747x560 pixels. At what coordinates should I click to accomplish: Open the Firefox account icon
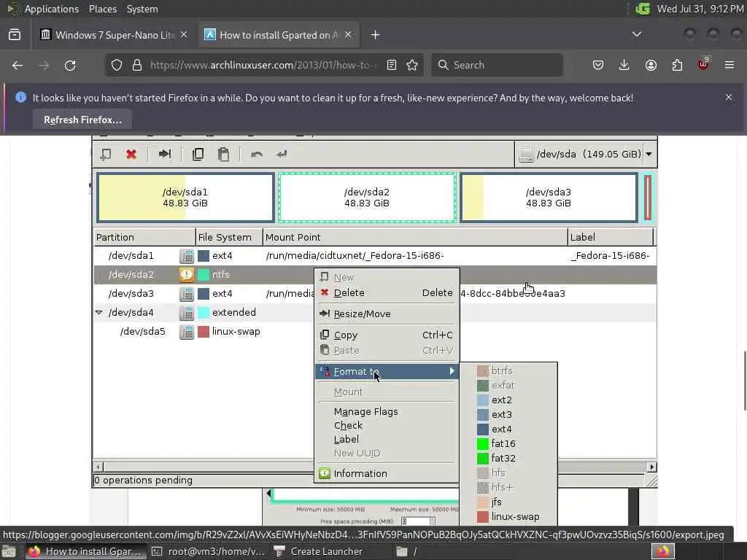click(651, 65)
